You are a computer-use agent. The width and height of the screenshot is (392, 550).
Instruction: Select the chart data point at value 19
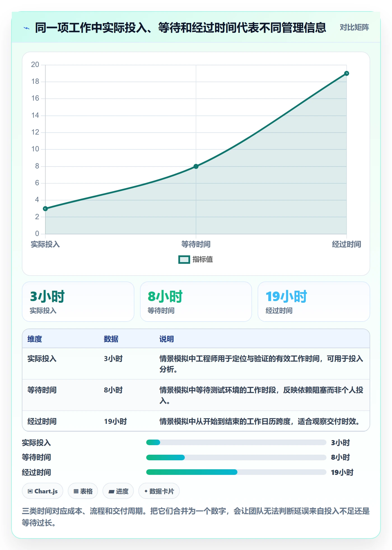(x=347, y=73)
